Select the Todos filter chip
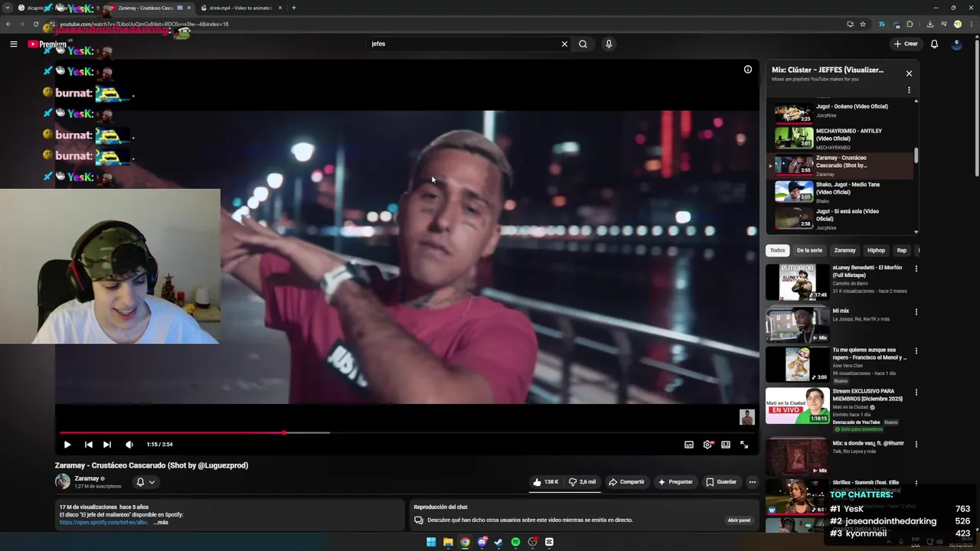 click(777, 250)
